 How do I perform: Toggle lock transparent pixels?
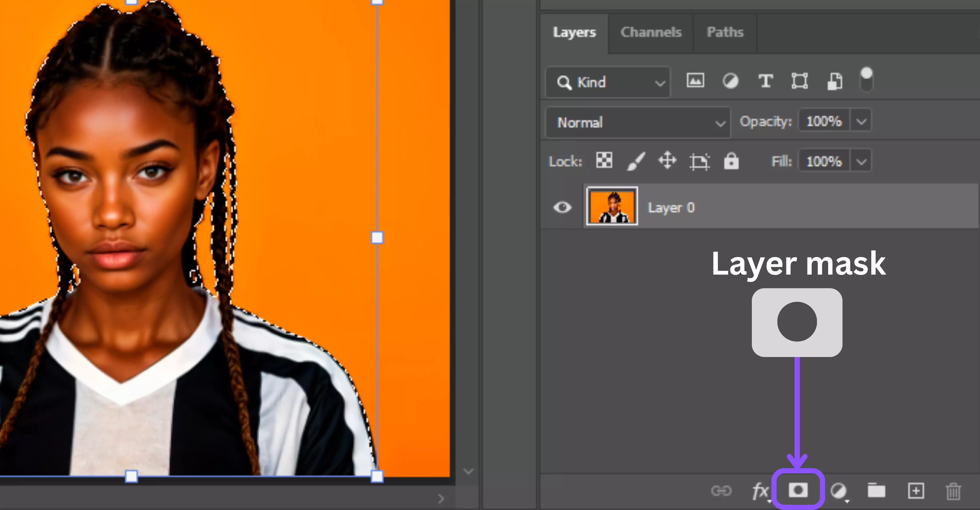604,160
